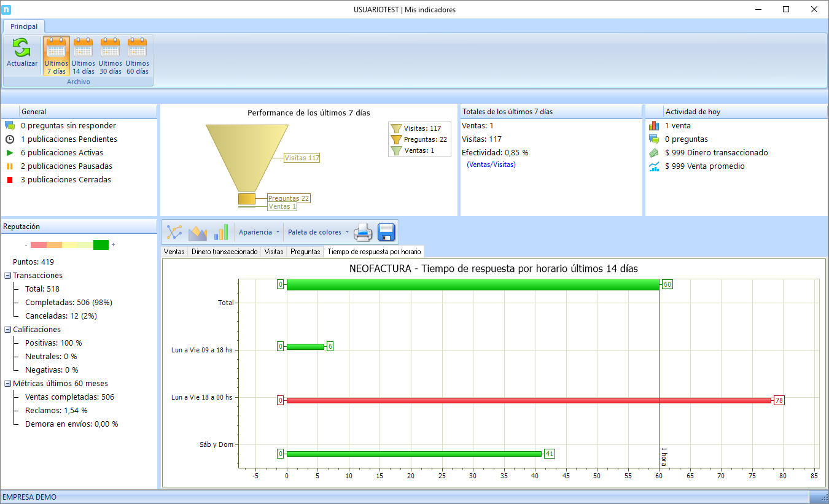Switch chart to area graph type

(x=198, y=232)
